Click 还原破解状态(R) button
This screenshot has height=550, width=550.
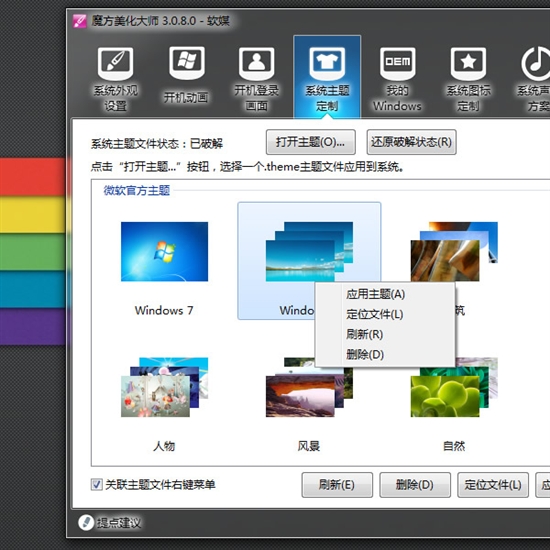pos(411,142)
